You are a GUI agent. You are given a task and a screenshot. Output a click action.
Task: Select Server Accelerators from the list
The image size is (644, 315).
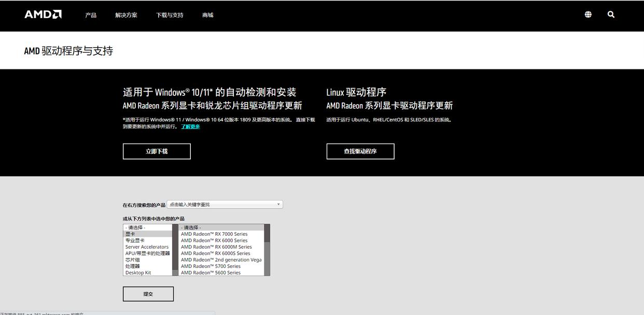point(147,247)
